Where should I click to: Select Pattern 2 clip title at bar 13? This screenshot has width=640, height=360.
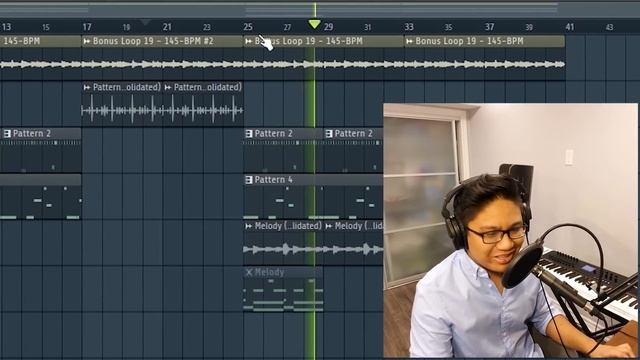click(x=32, y=133)
